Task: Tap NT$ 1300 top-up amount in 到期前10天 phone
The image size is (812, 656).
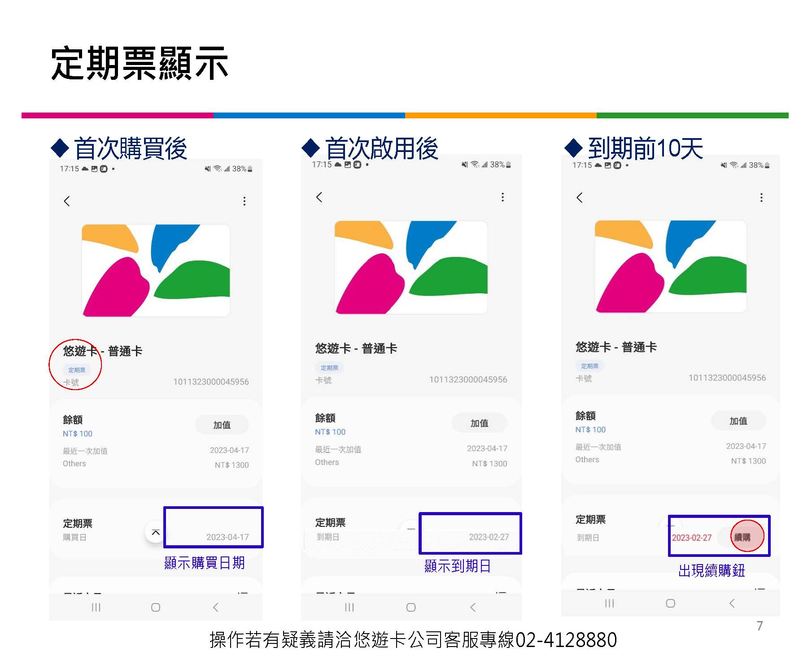Action: [x=748, y=461]
